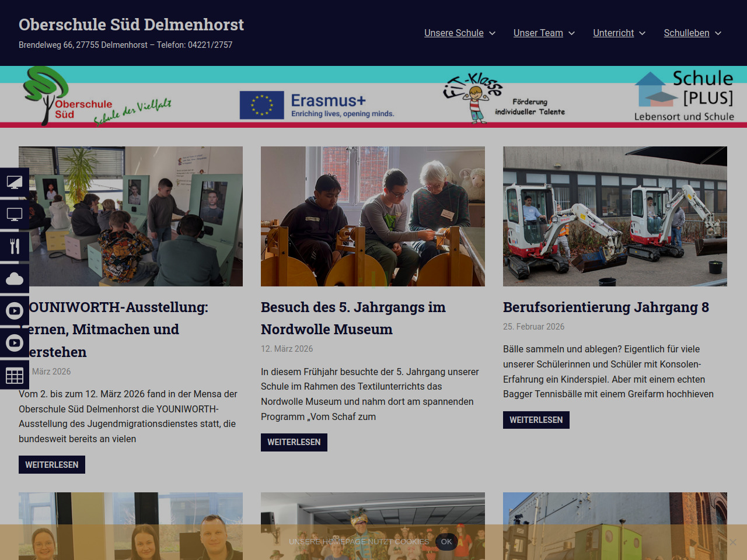
Task: Click the Nordwolle Museum spinning wheel photo
Action: (372, 216)
